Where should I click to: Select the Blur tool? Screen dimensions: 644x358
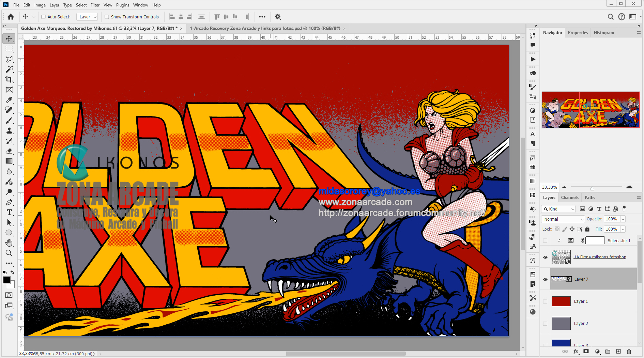(9, 171)
